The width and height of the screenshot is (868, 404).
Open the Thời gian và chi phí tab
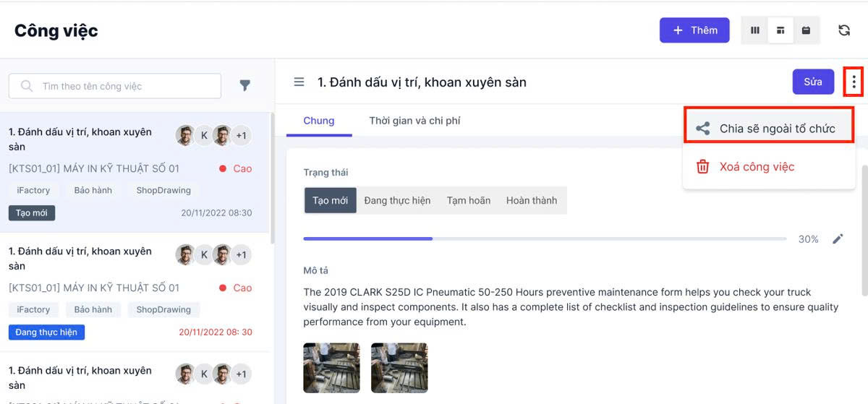414,121
